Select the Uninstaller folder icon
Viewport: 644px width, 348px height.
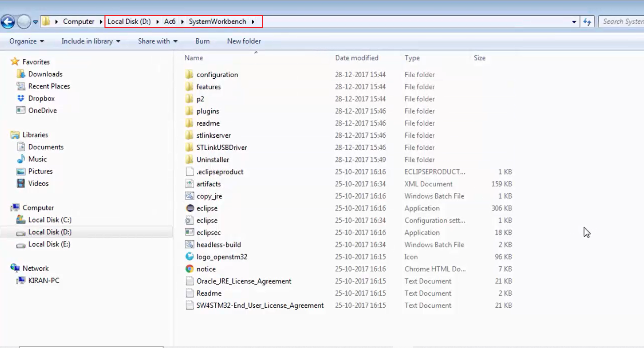(189, 159)
